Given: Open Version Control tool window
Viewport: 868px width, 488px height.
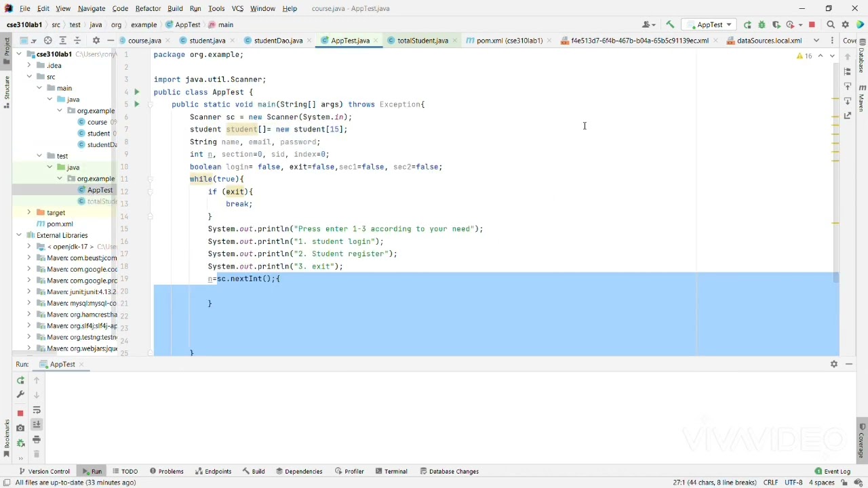Looking at the screenshot, I should click(x=45, y=472).
